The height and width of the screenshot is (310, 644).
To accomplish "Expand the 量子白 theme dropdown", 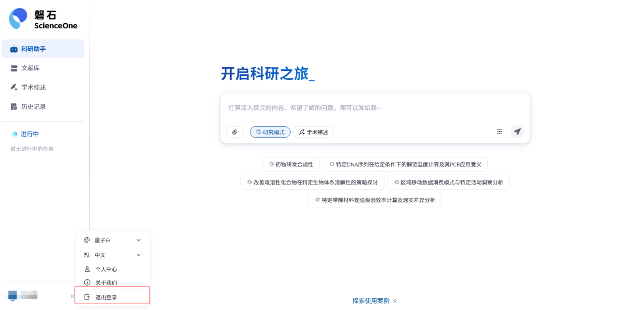I will point(139,240).
